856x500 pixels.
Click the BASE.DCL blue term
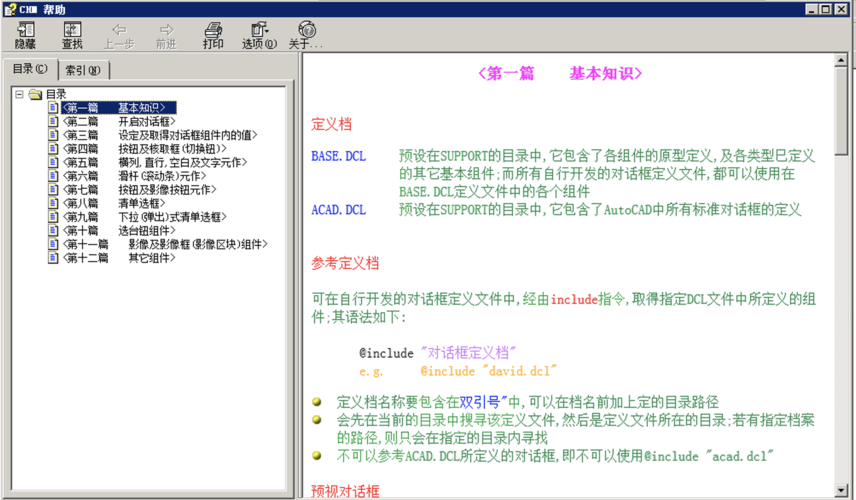tap(338, 156)
